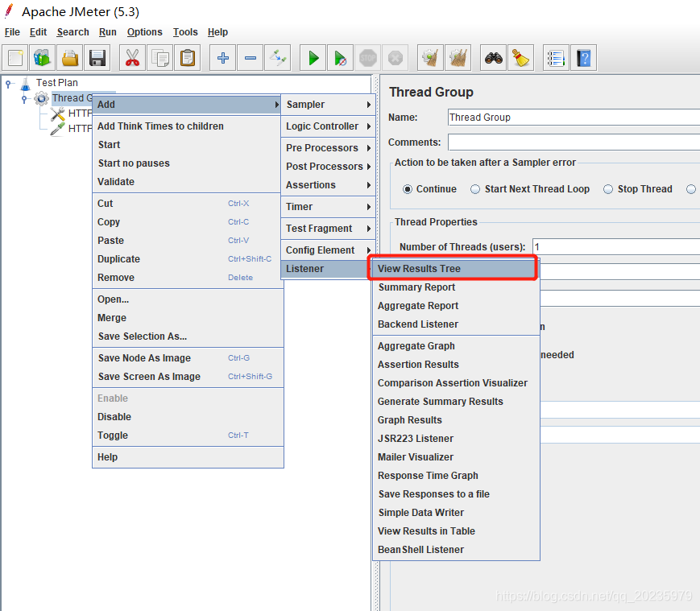
Task: Open the Options menu
Action: tap(145, 32)
